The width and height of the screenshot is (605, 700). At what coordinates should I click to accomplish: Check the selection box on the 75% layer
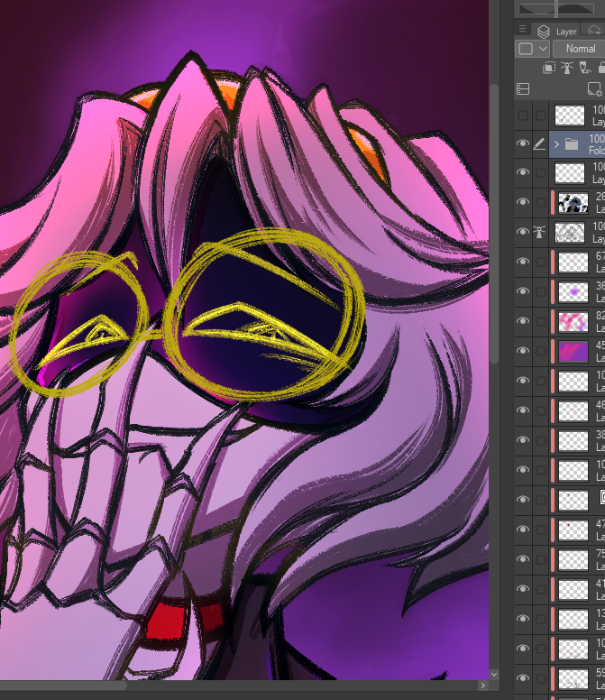[x=541, y=559]
